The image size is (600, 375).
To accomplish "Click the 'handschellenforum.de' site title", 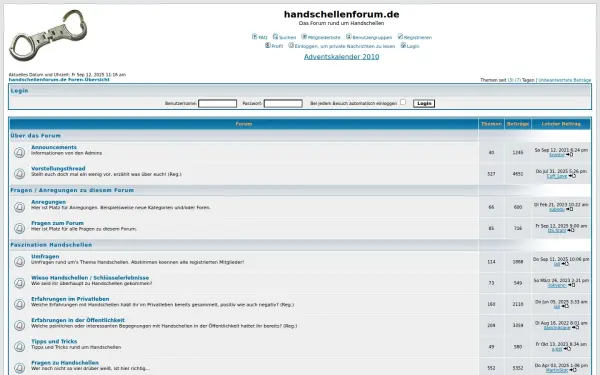I will pos(341,15).
